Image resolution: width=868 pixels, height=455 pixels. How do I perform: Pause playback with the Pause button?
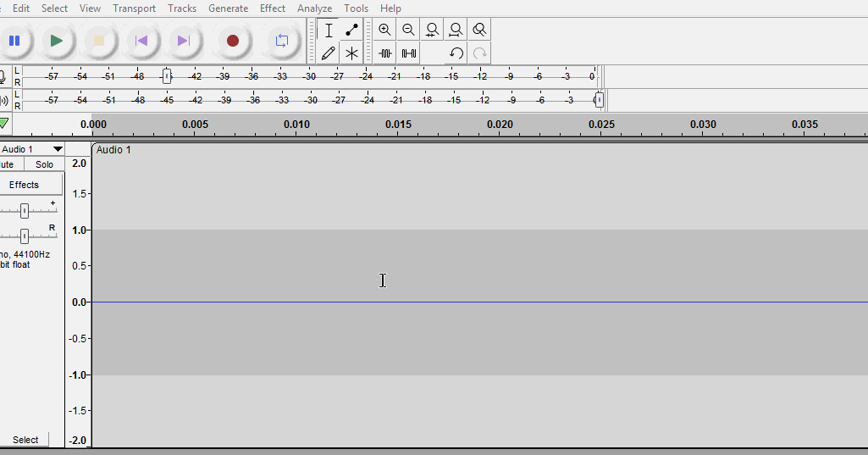(x=14, y=41)
